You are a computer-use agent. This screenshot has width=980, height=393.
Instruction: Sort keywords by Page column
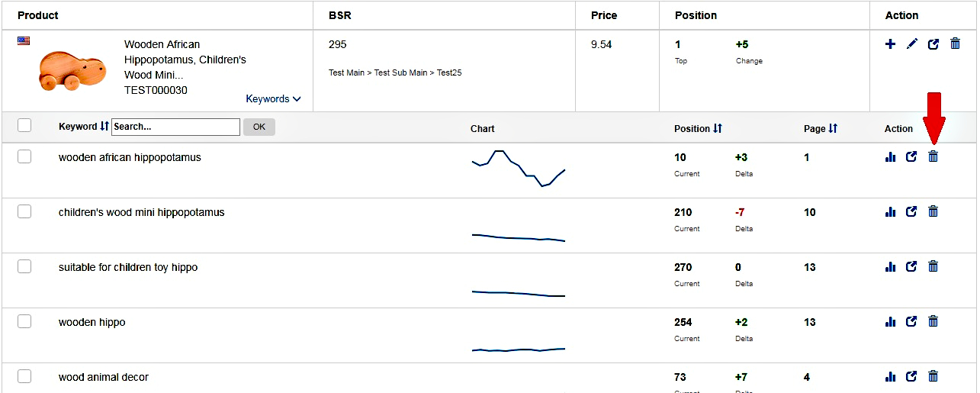pos(833,128)
